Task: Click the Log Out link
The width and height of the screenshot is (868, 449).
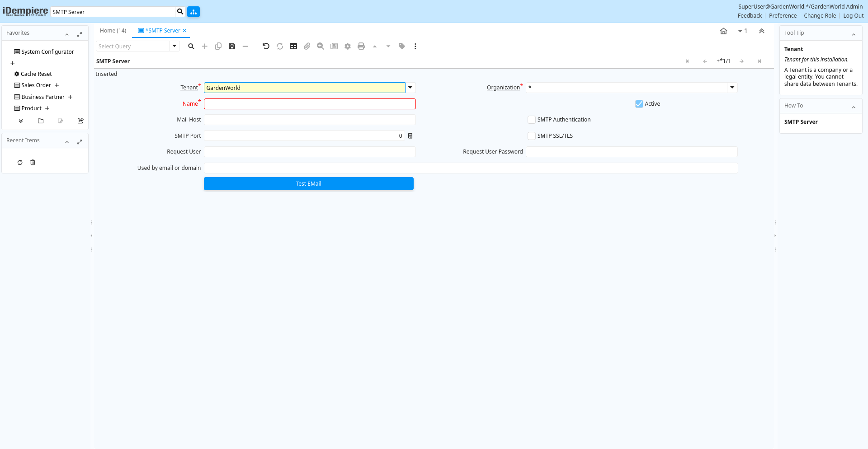Action: (853, 16)
